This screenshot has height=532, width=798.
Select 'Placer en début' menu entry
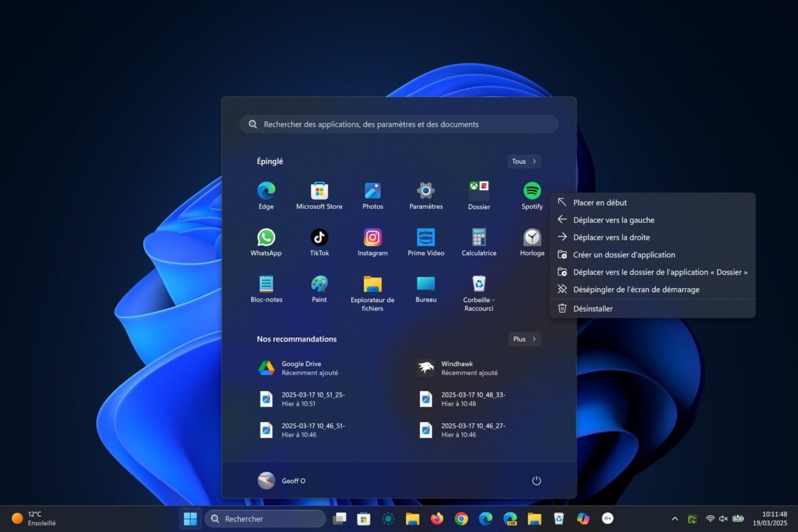point(600,202)
